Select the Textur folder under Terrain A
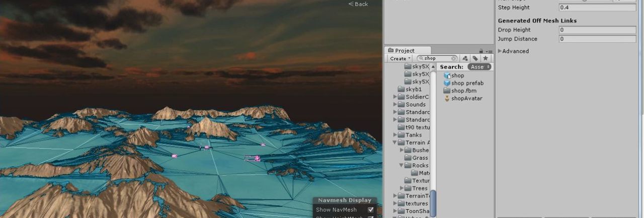The image size is (644, 218). pos(417,181)
